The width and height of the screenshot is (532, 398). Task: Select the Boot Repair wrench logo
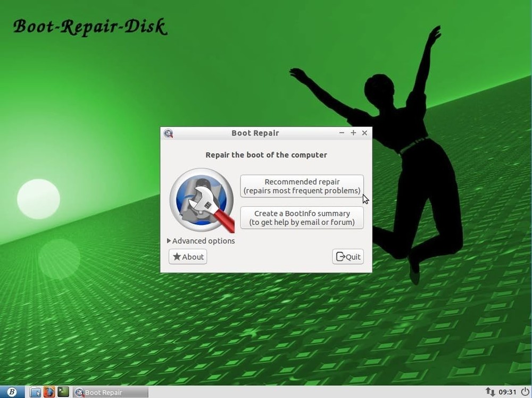click(201, 200)
